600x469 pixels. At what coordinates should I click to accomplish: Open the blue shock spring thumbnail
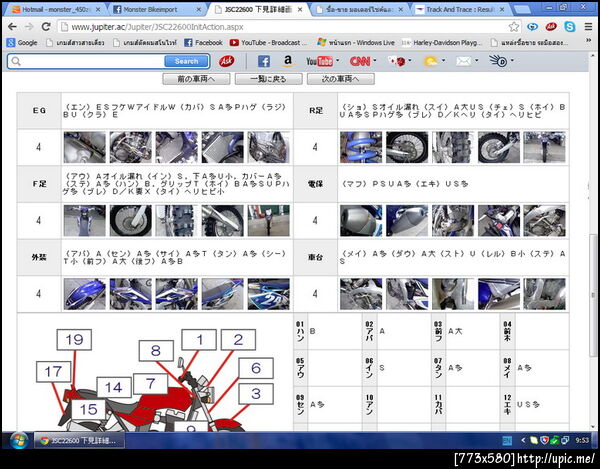361,147
